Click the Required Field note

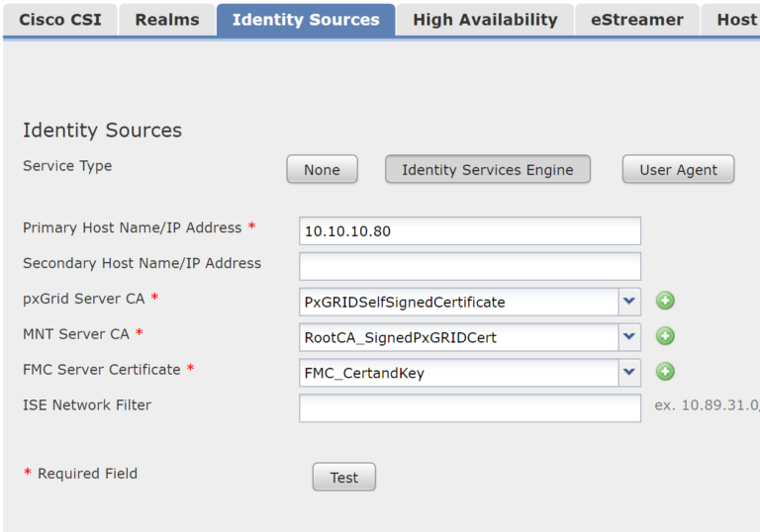81,474
